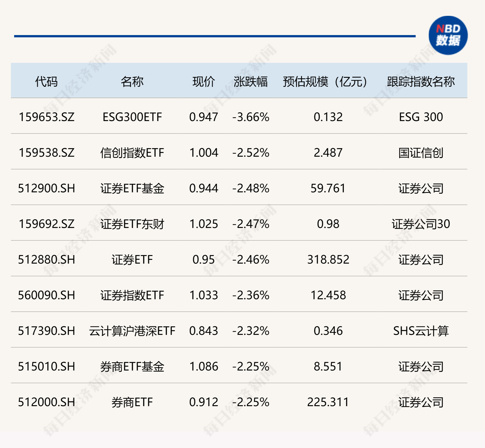The width and height of the screenshot is (485, 448).
Task: Click the 318.852 estimated scale value
Action: [x=328, y=260]
